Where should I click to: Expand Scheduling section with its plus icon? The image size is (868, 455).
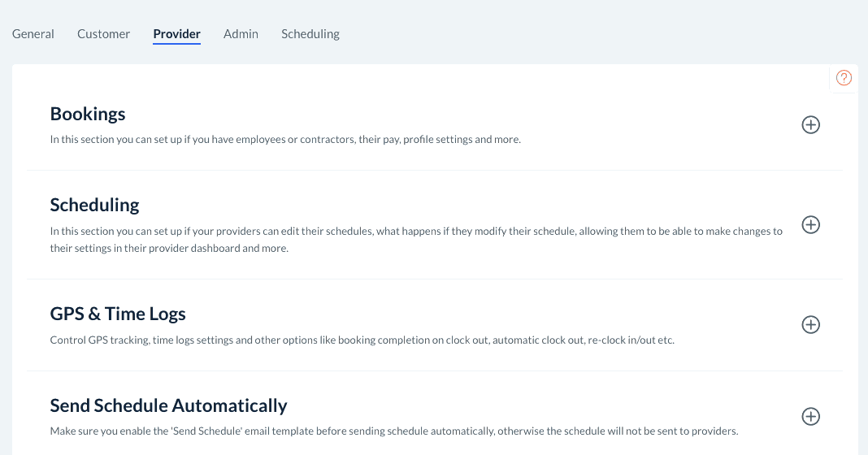click(810, 225)
